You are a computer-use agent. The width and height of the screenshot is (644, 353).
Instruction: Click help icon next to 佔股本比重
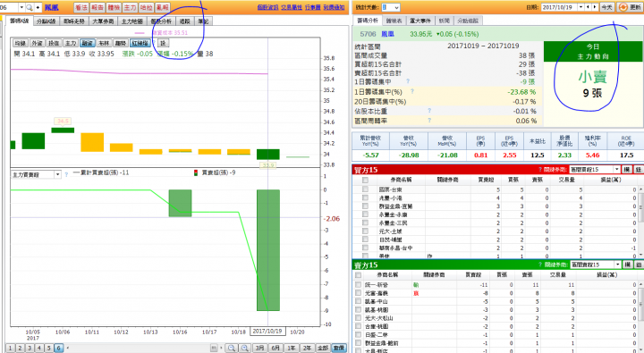(x=429, y=111)
